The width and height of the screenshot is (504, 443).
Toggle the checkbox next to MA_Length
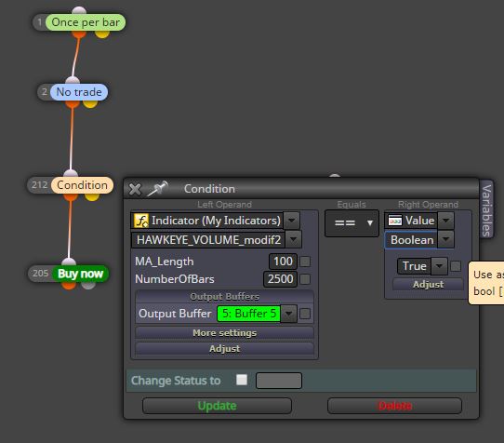pyautogui.click(x=305, y=262)
